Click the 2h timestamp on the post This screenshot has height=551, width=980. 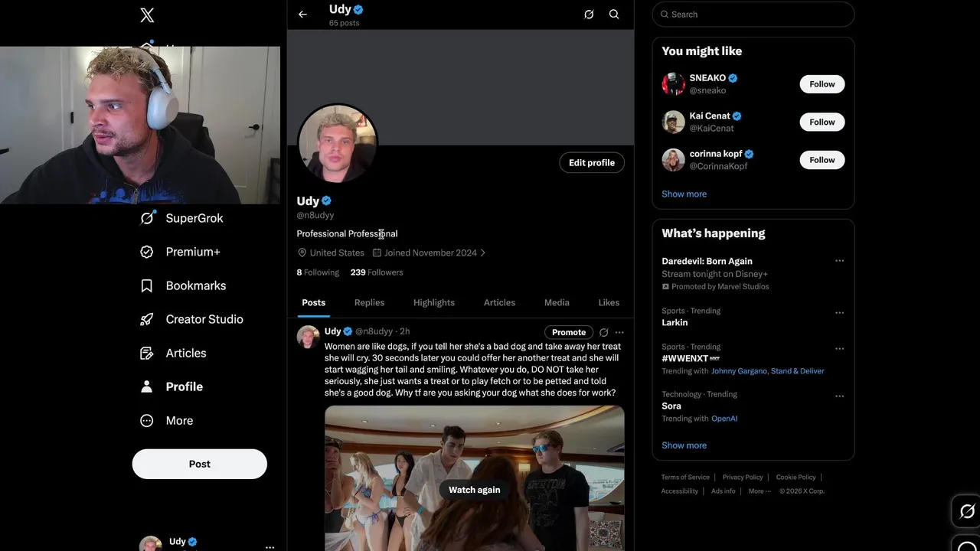404,331
